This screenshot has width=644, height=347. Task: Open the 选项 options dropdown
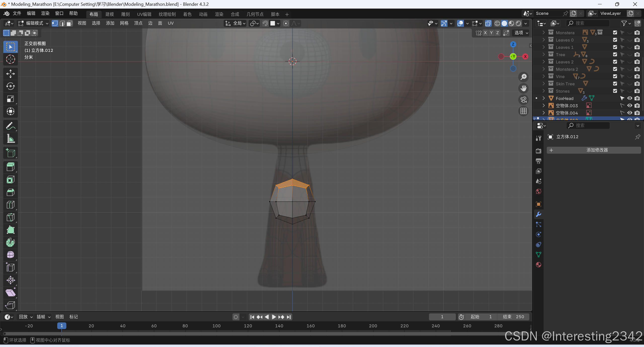[x=521, y=33]
